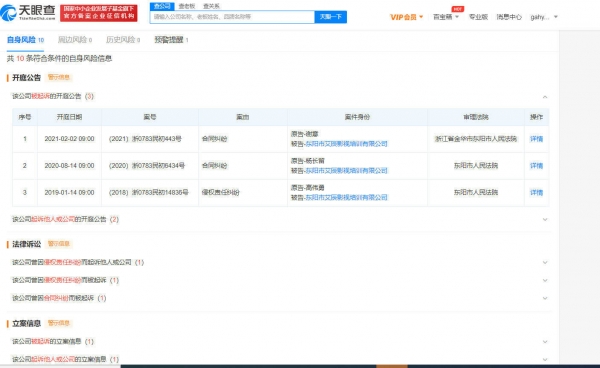Open the 百宝箱 dropdown menu
Viewport: 600px width, 368px height.
[446, 17]
